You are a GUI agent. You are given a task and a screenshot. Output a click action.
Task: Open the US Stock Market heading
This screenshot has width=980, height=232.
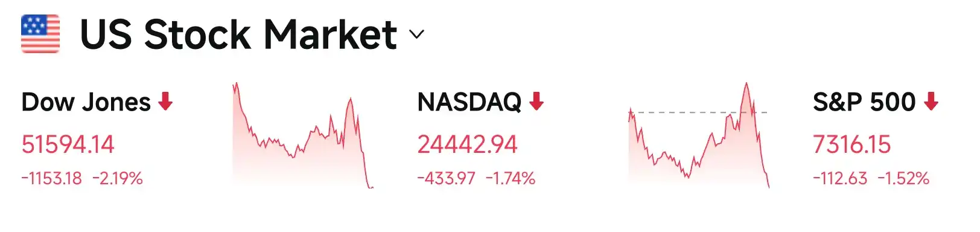[x=238, y=34]
